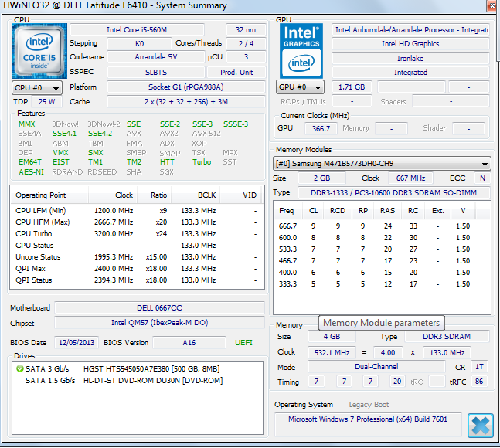Click the MMX feature label

click(x=27, y=124)
